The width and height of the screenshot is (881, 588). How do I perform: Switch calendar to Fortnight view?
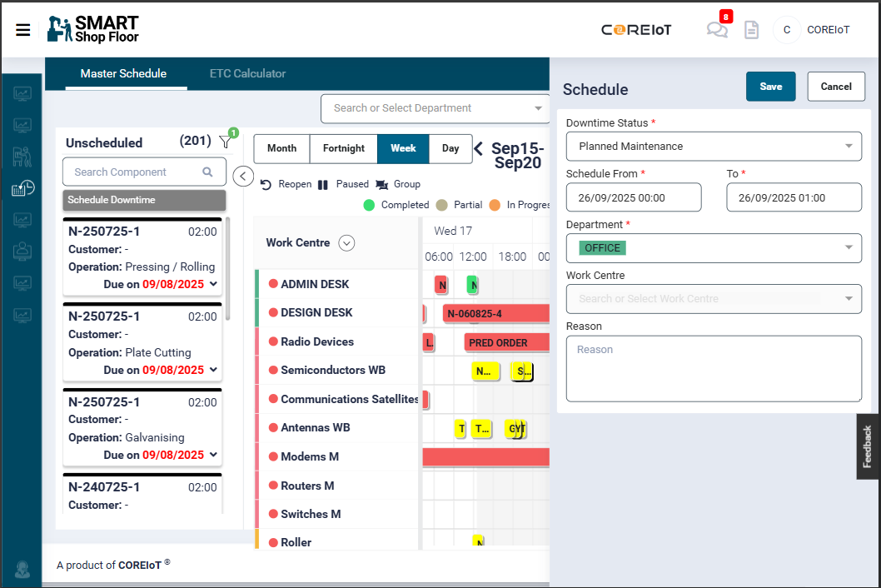pos(343,148)
